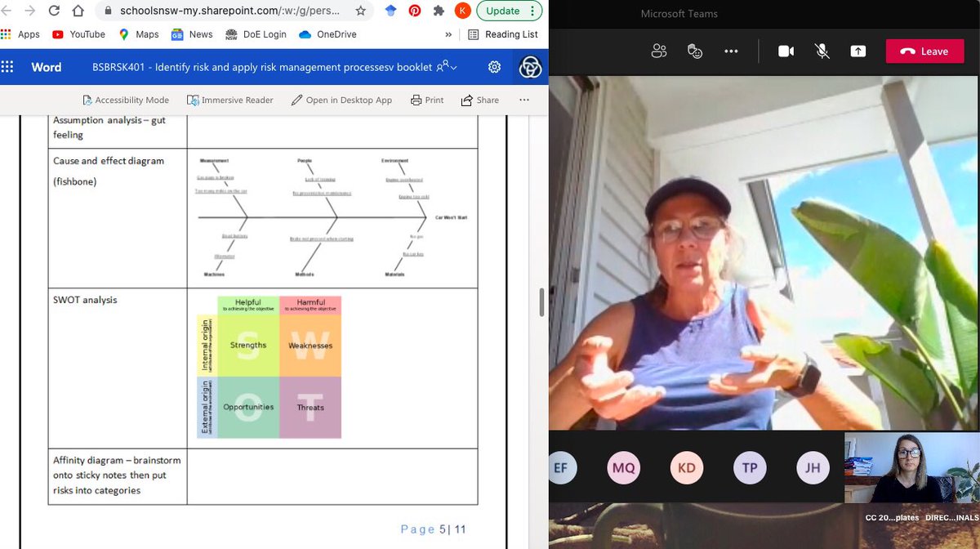The width and height of the screenshot is (980, 549).
Task: Open the YouTube bookmark
Action: [78, 34]
